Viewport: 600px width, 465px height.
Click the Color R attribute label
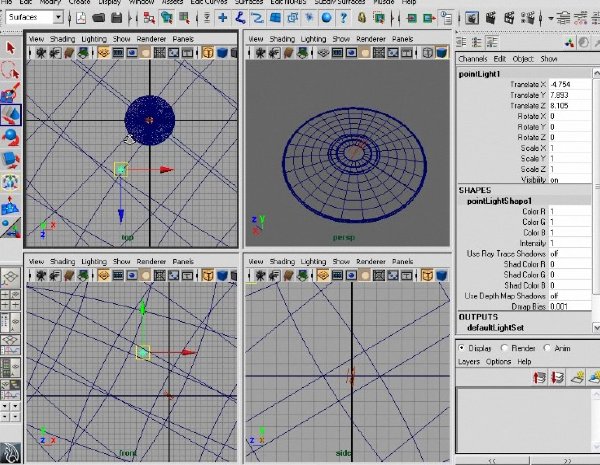tap(534, 211)
